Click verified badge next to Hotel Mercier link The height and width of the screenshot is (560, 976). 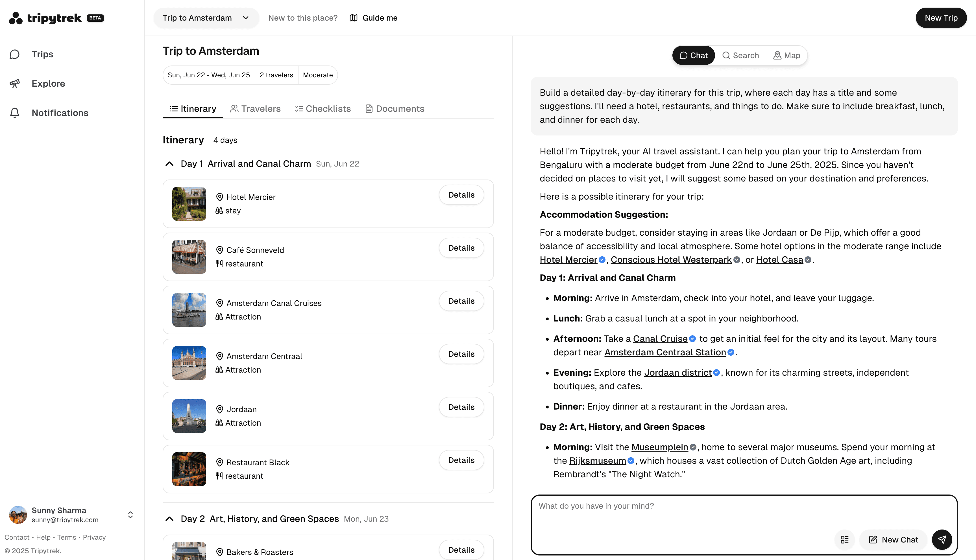coord(602,260)
